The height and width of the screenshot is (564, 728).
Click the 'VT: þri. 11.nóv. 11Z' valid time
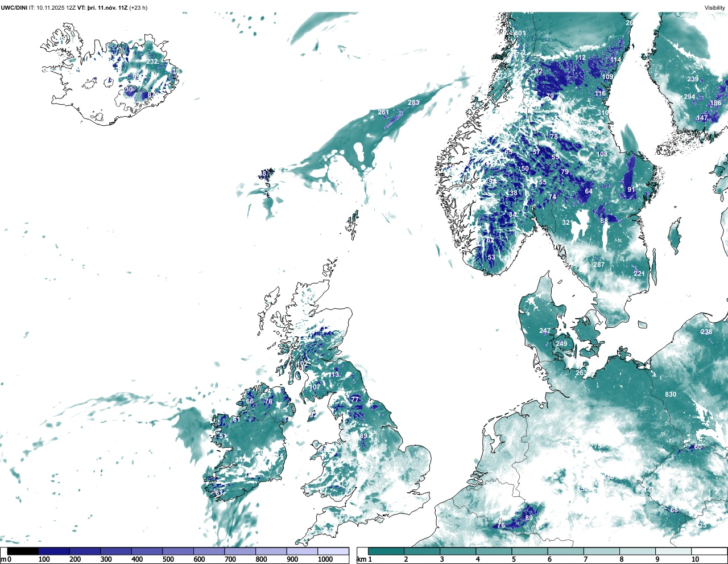[x=102, y=8]
